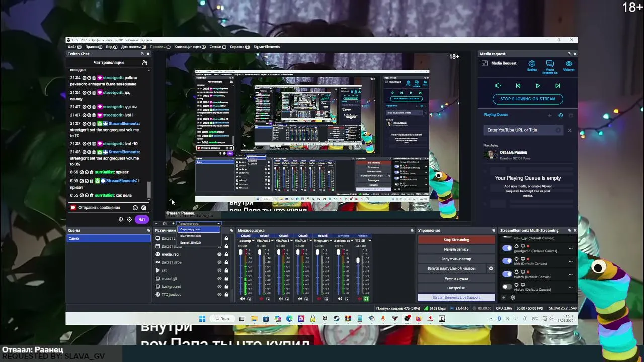Open Steam from the taskbar
644x362 pixels.
[336, 318]
